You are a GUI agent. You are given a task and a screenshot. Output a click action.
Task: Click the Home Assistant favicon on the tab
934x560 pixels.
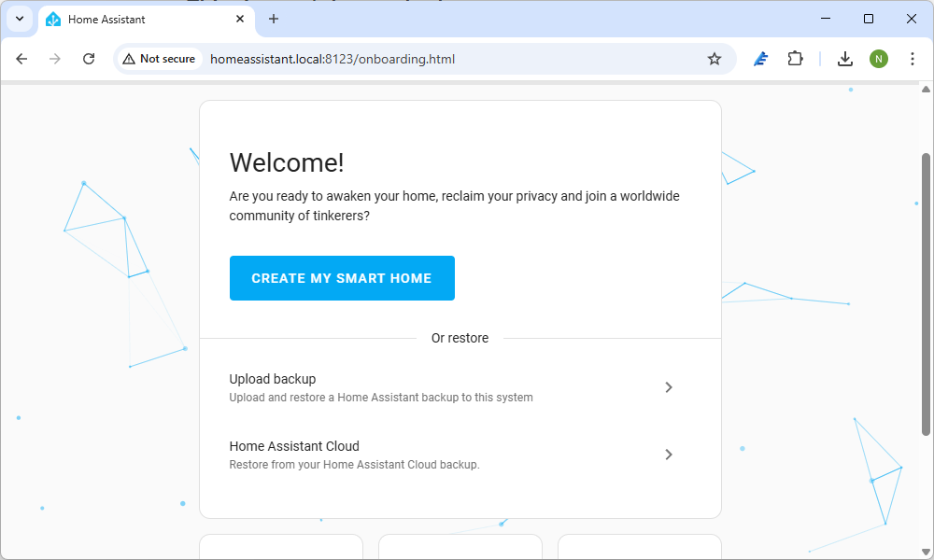[54, 19]
